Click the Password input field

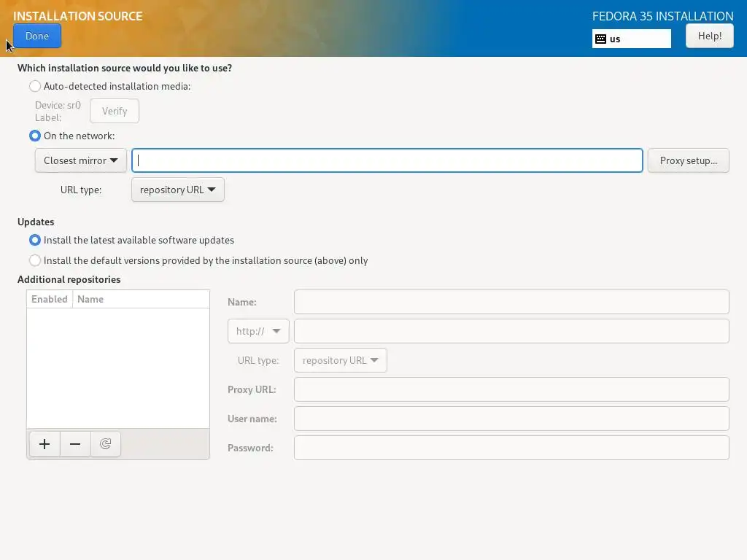pyautogui.click(x=511, y=448)
